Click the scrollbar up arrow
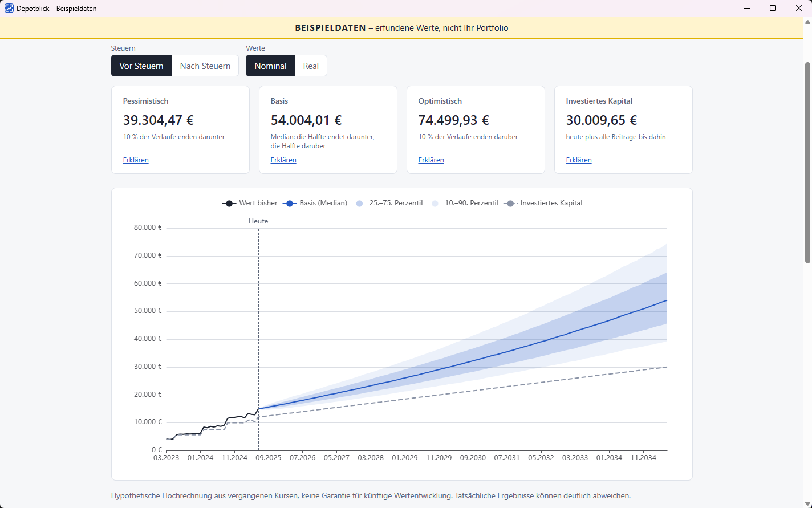 coord(807,22)
